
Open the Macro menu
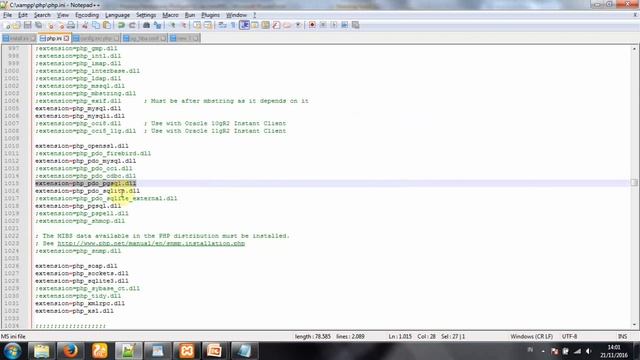pyautogui.click(x=170, y=15)
